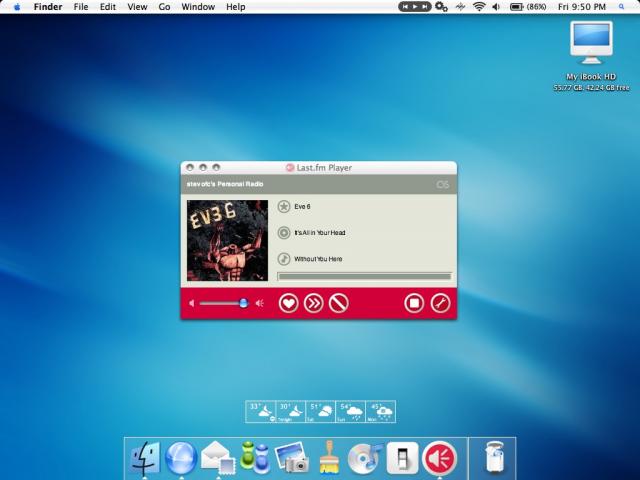Viewport: 640px width, 480px height.
Task: Click play in the menu bar controller
Action: pos(415,7)
